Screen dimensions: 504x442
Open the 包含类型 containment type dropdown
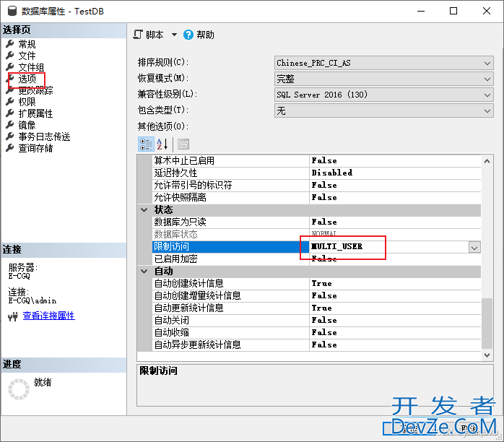click(x=384, y=110)
